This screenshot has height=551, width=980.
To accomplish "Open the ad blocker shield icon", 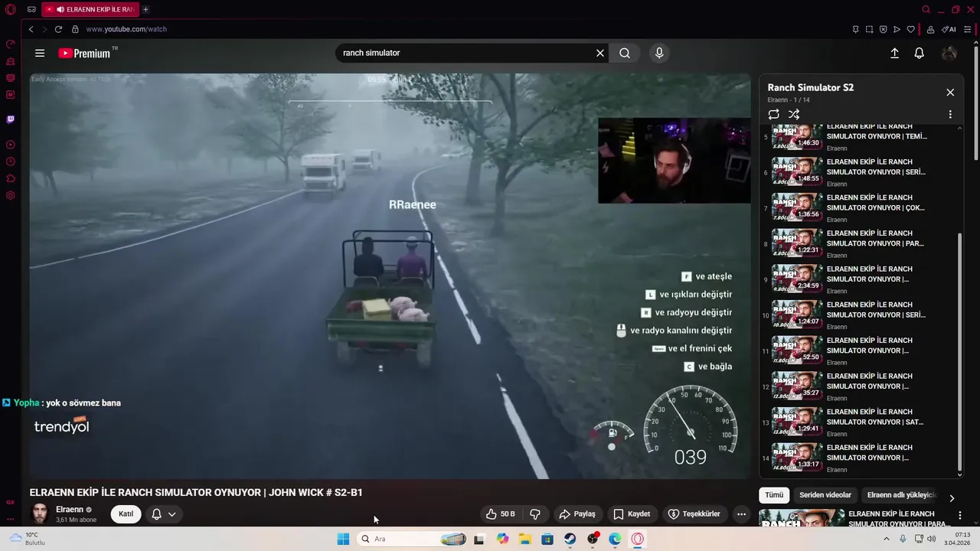I will pyautogui.click(x=883, y=29).
